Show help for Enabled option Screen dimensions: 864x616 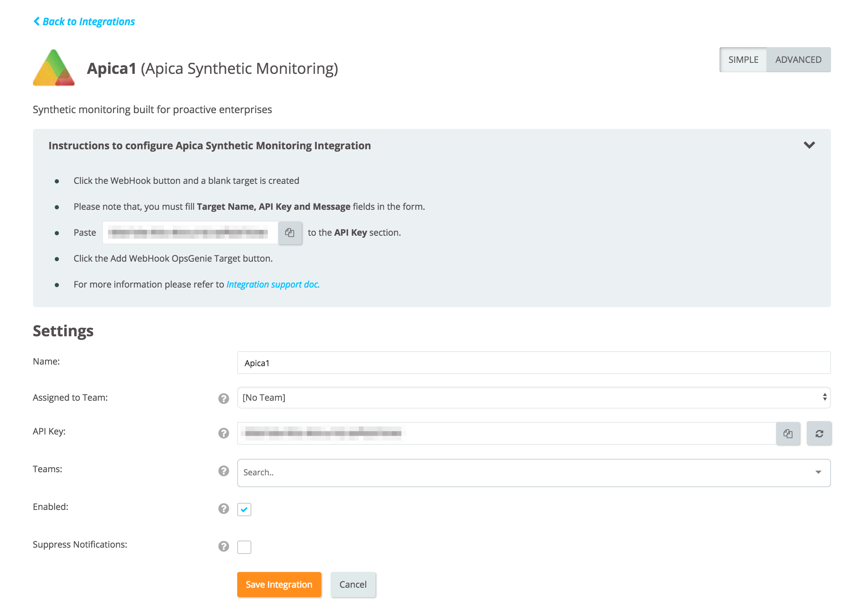tap(223, 508)
